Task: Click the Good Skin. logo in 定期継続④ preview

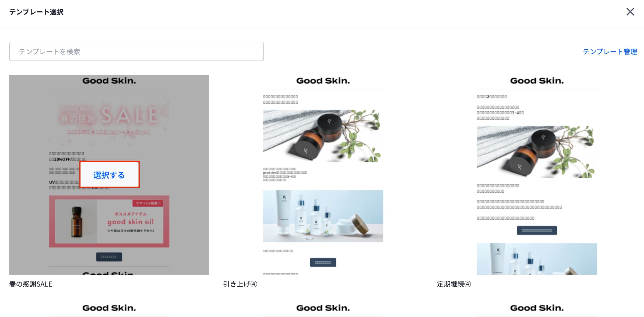Action: (x=537, y=81)
